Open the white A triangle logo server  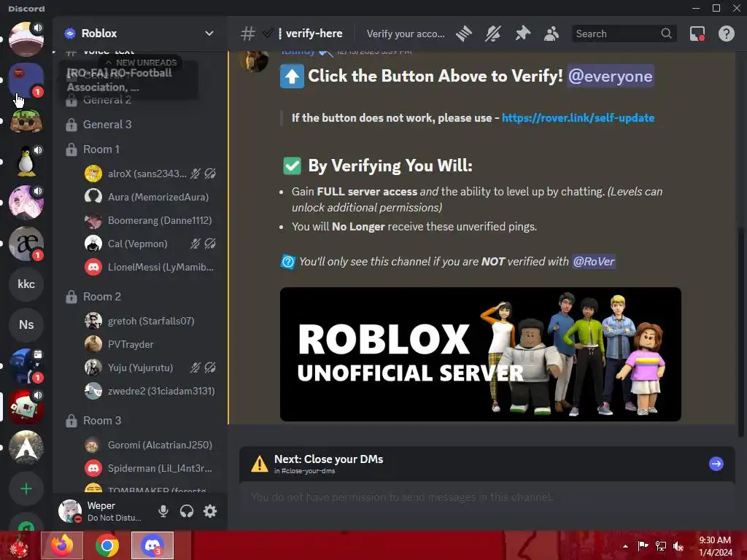pos(26,448)
